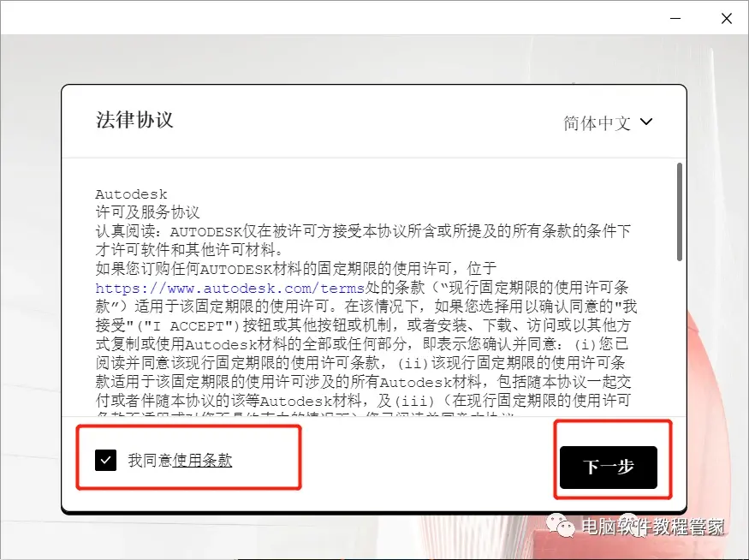This screenshot has height=560, width=749.
Task: Click the line starting with 才许可软件和其他许可材料
Action: [x=190, y=249]
